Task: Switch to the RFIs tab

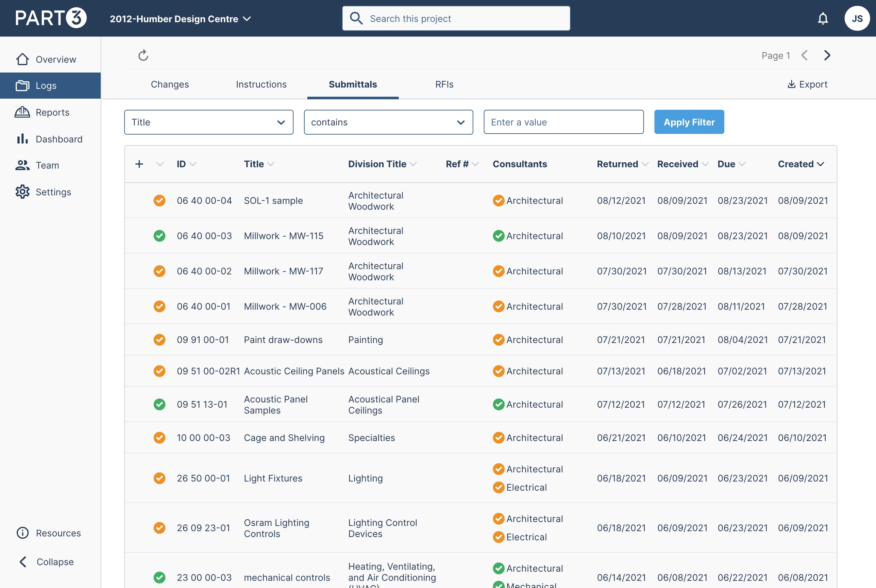Action: pos(444,84)
